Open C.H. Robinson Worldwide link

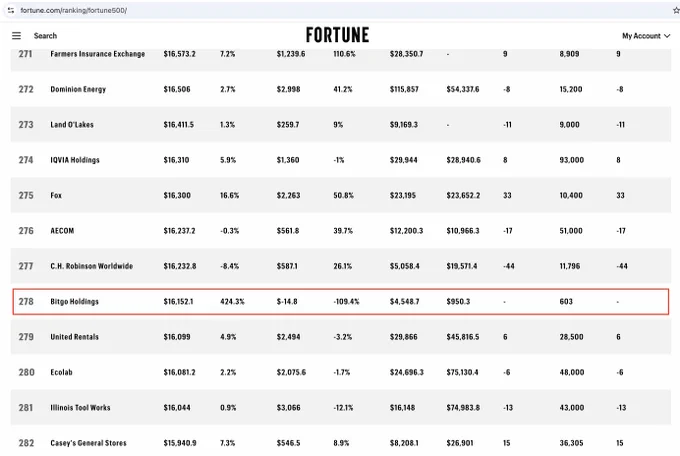(92, 266)
